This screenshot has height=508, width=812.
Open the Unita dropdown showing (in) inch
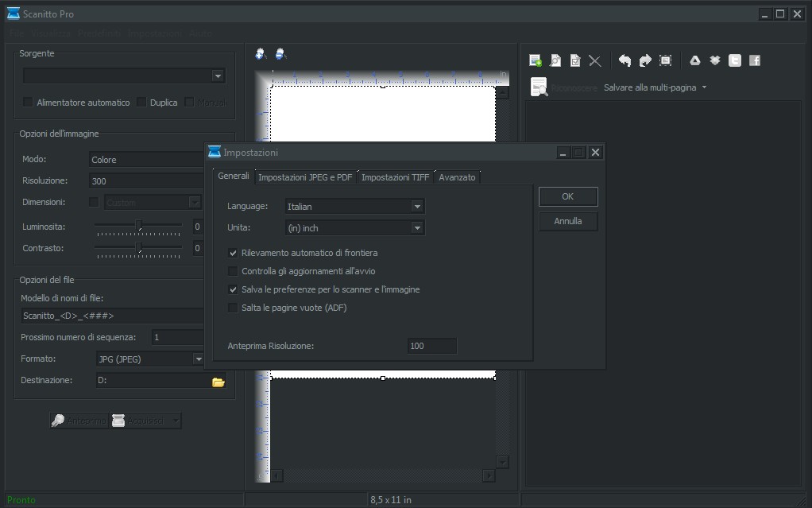[x=354, y=227]
